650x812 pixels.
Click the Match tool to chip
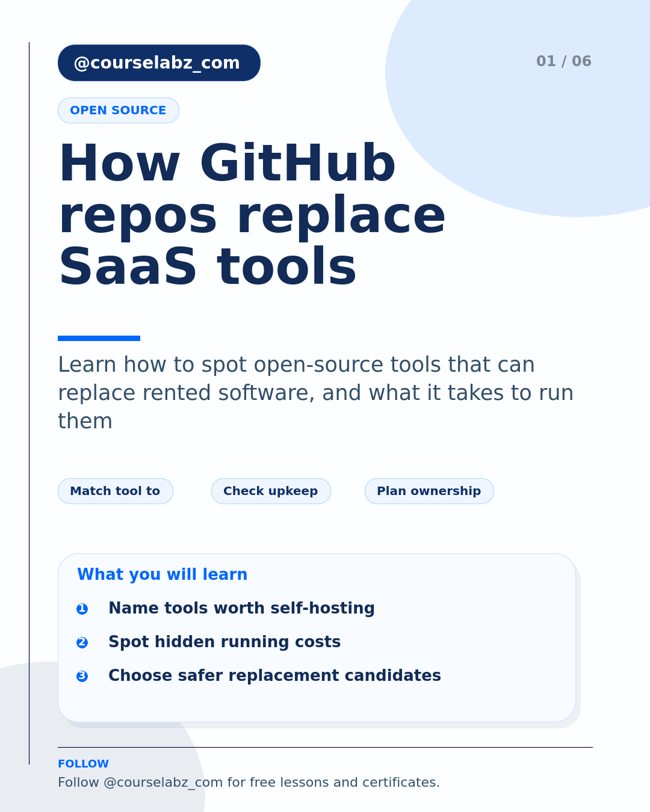pyautogui.click(x=116, y=491)
